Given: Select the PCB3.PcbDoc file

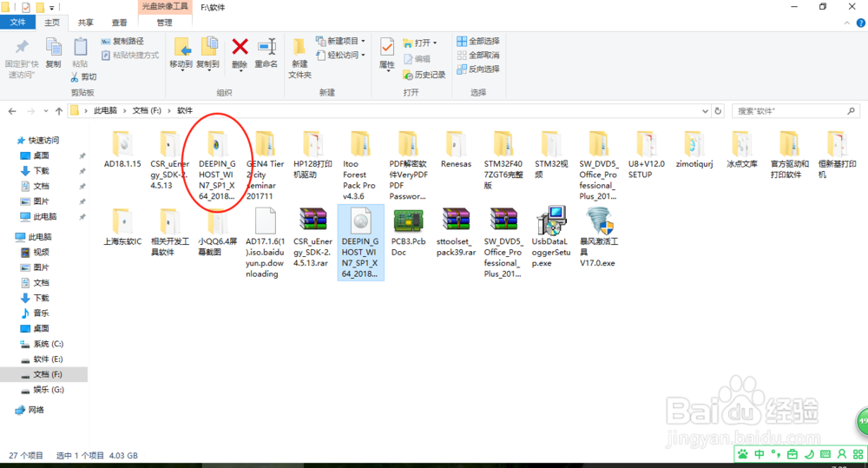Looking at the screenshot, I should pos(408,232).
